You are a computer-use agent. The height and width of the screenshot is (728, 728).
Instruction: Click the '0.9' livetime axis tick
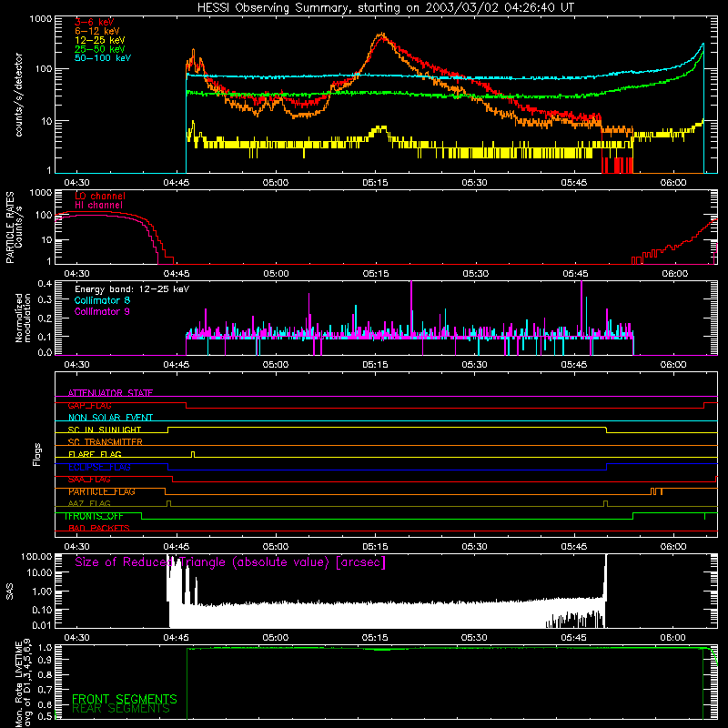coord(45,659)
